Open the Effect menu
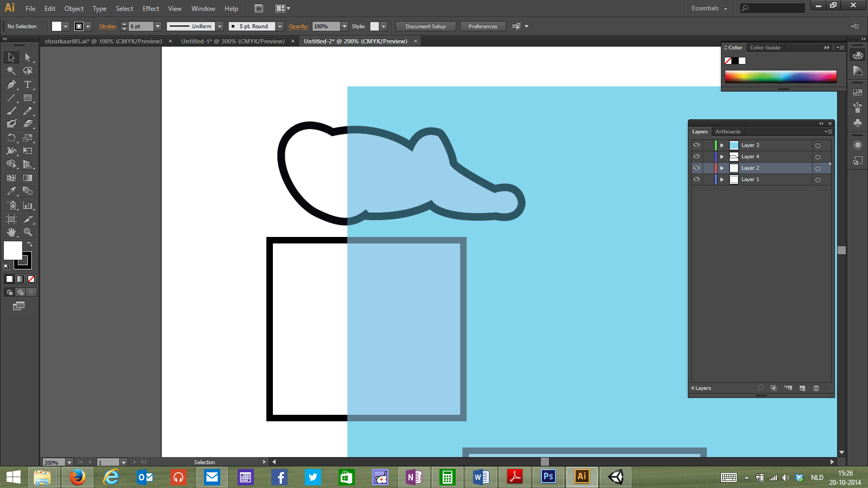 (x=150, y=8)
